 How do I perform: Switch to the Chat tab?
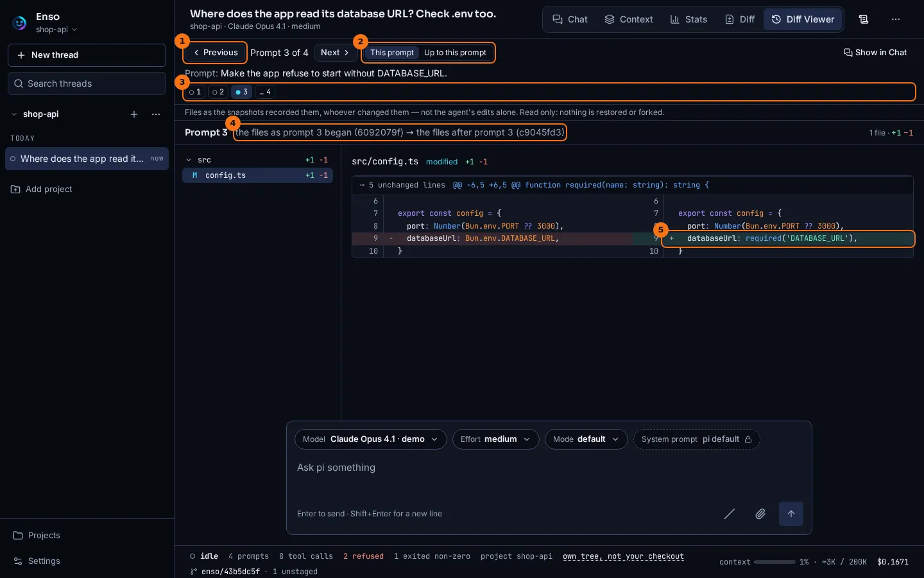[570, 19]
